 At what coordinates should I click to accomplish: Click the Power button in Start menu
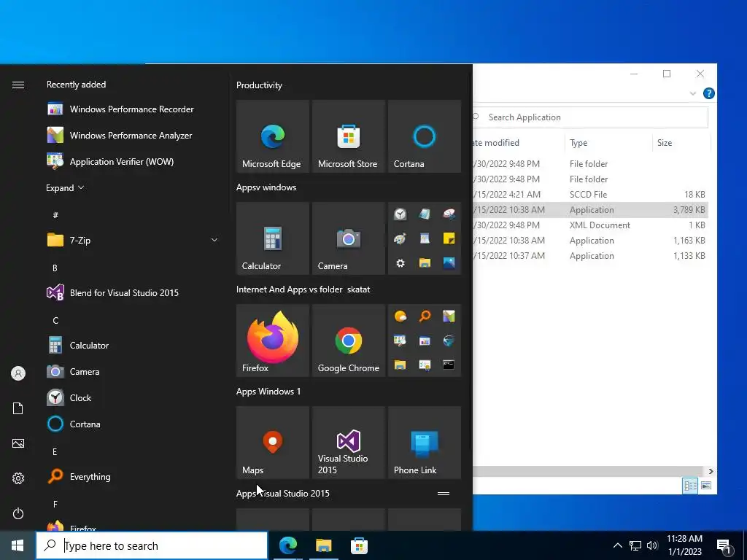pos(18,513)
